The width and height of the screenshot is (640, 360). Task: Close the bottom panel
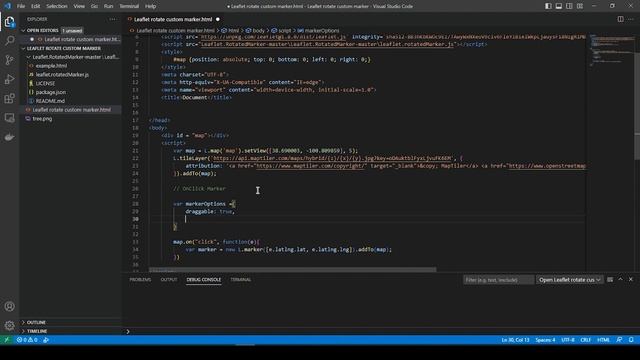(631, 280)
